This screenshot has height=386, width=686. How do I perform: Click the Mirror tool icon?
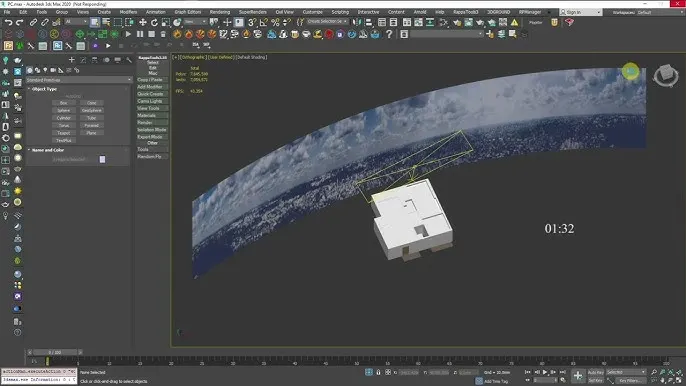(357, 22)
